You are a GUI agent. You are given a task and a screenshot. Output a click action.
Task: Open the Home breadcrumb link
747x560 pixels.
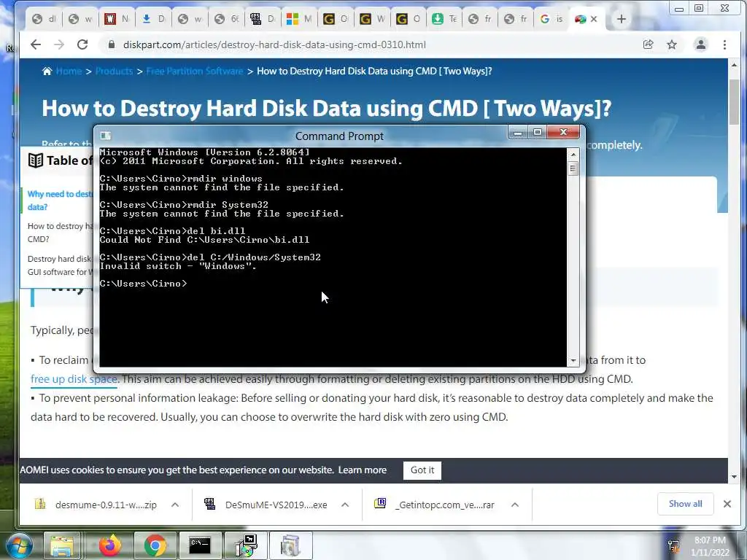pos(69,71)
